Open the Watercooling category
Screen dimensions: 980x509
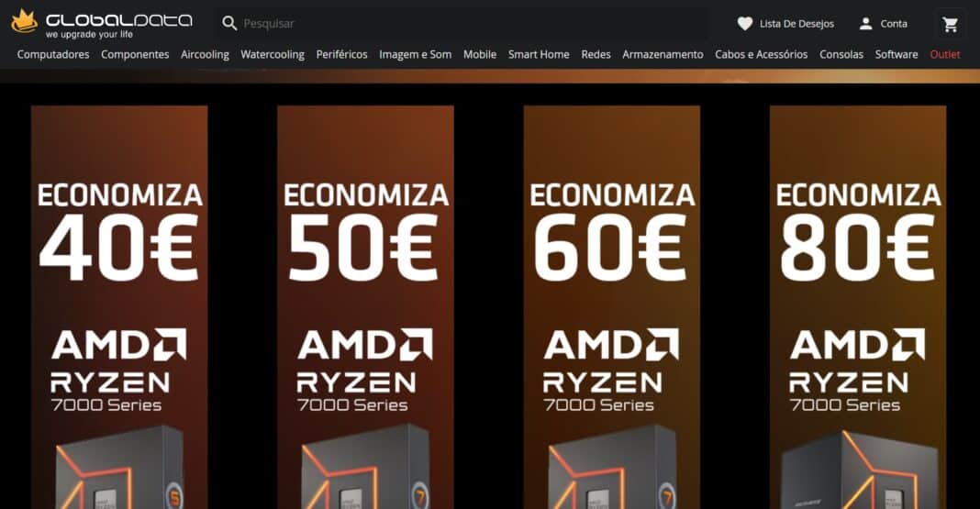[273, 54]
